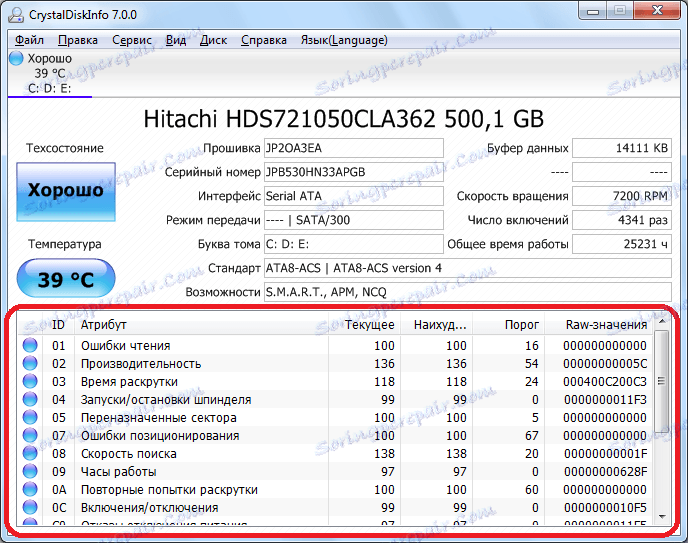Click scrollbar up arrow in attribute list
The image size is (688, 543).
[662, 322]
